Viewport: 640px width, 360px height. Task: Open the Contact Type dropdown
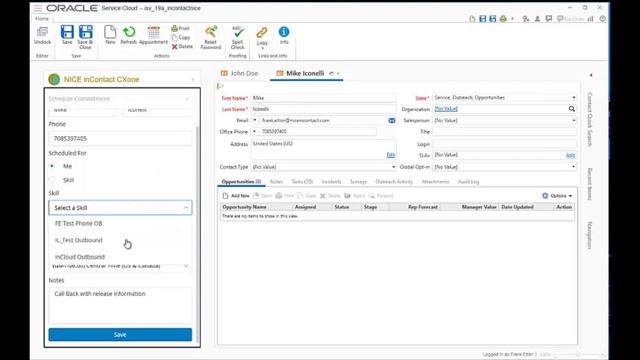[393, 167]
